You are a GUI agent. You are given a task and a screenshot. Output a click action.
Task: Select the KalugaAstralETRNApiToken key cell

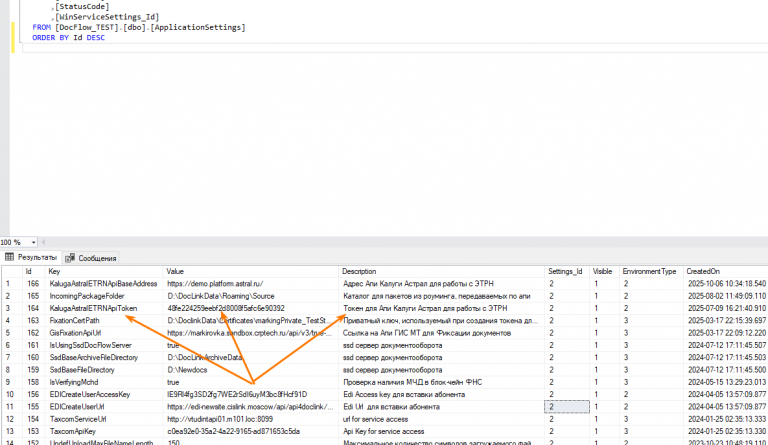point(104,308)
